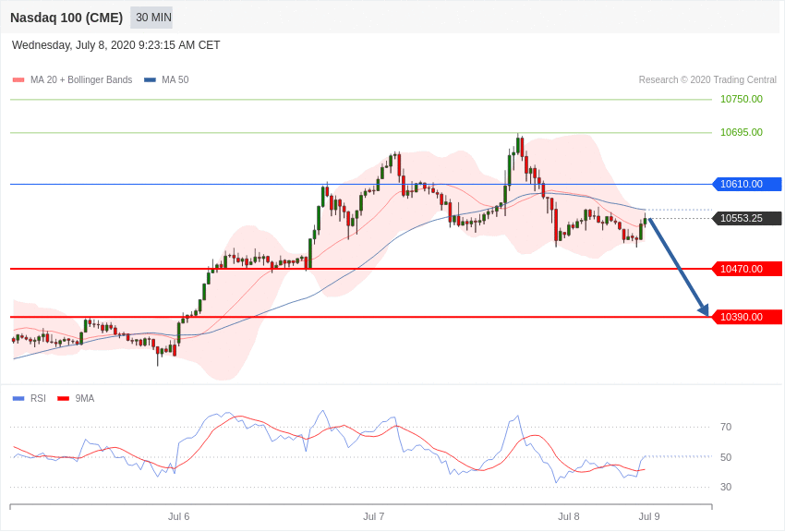Click the green 10750.00 resistance label
This screenshot has height=532, width=785.
click(742, 99)
